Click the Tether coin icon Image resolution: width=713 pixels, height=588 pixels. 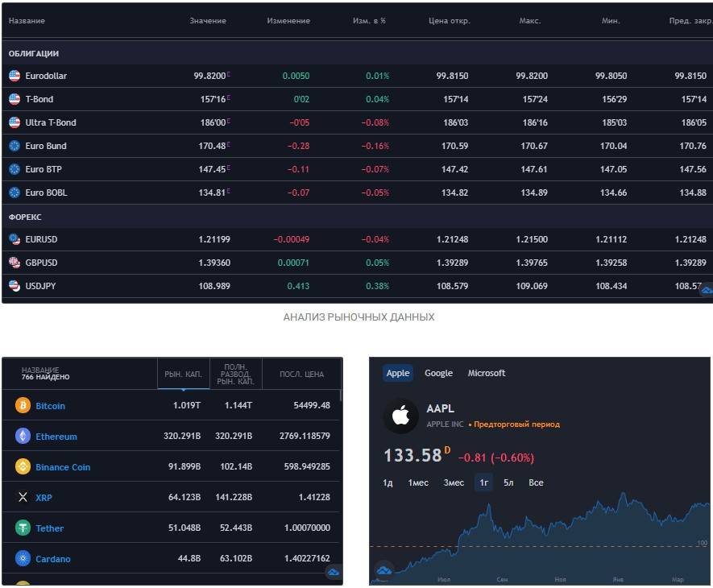pyautogui.click(x=23, y=528)
